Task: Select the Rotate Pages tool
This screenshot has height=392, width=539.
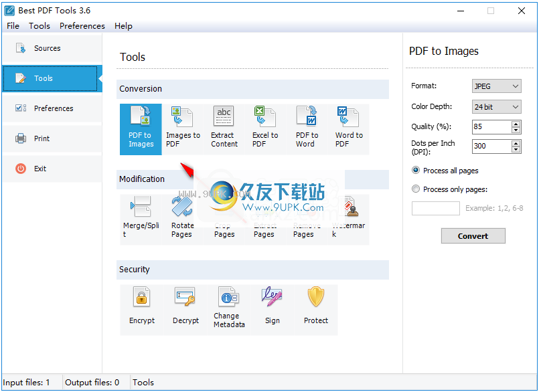Action: point(183,219)
